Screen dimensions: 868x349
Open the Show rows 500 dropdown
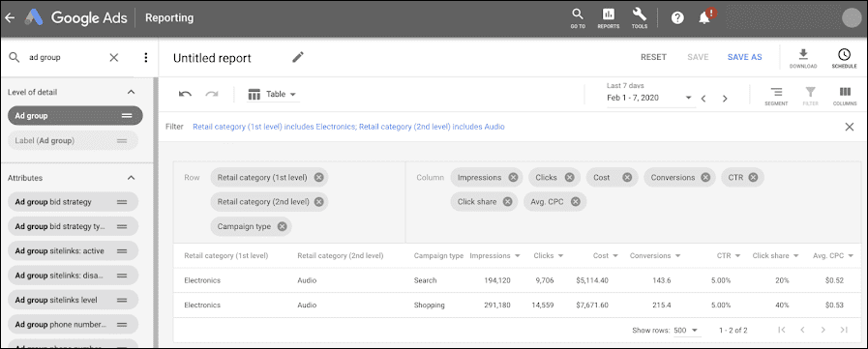(686, 331)
